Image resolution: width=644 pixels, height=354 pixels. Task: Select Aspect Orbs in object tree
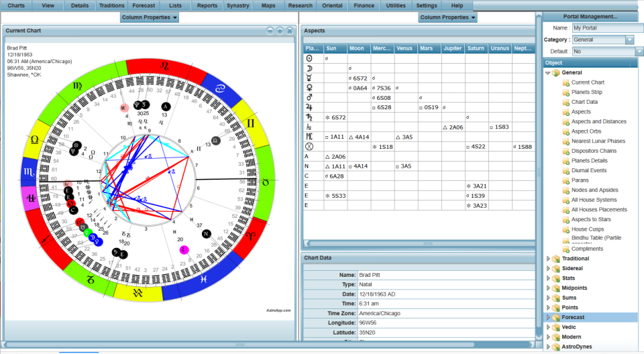[586, 131]
